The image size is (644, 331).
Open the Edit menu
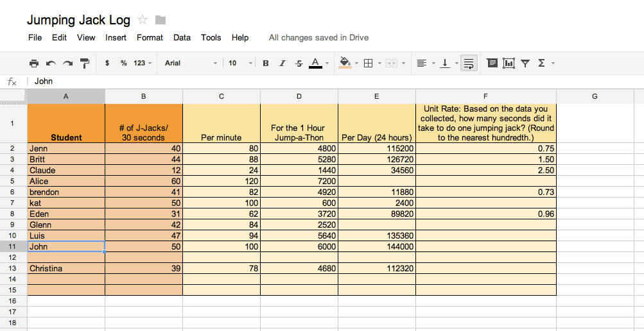[x=59, y=37]
